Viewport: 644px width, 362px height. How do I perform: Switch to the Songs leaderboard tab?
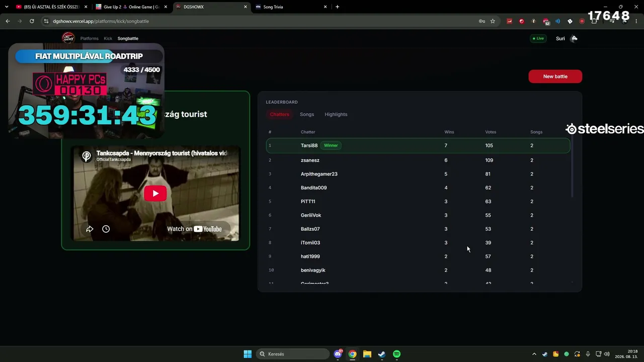[x=307, y=114]
